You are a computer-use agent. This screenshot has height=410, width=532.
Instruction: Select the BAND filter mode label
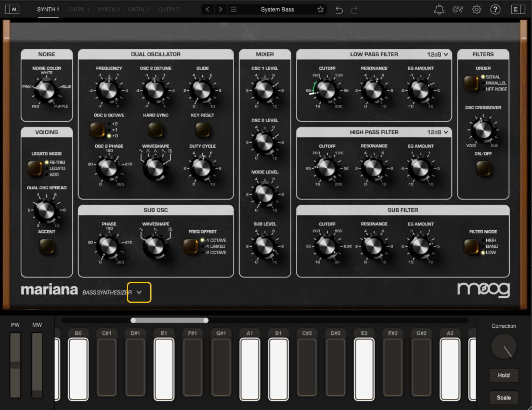click(x=492, y=246)
